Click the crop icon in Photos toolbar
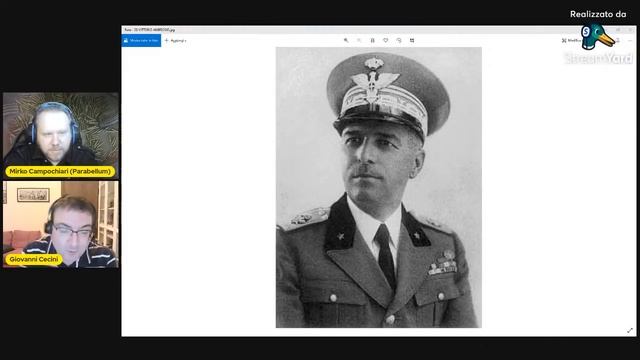Viewport: 640px width, 360px height. tap(412, 40)
